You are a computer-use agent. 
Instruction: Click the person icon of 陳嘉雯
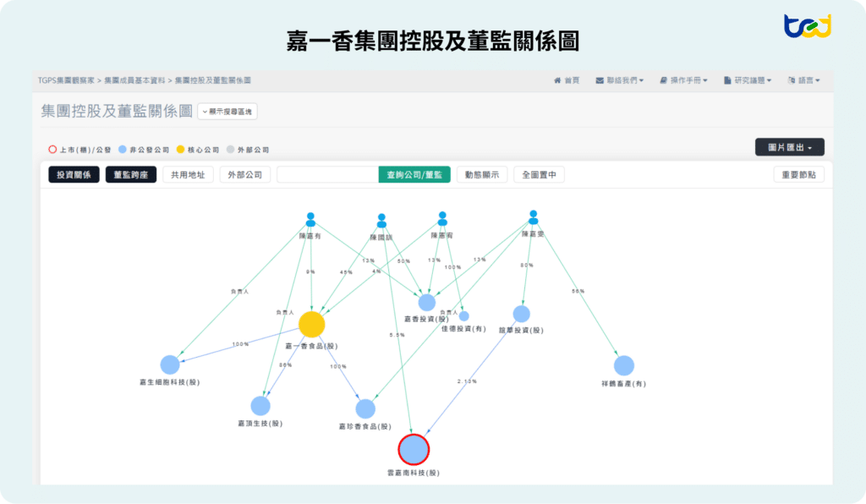tap(533, 217)
